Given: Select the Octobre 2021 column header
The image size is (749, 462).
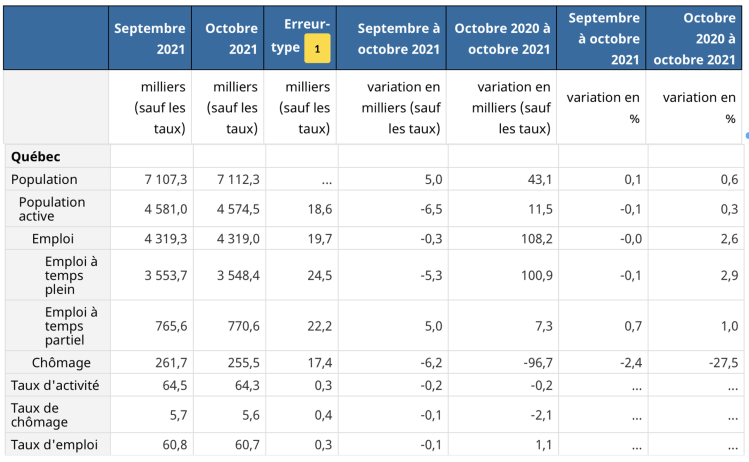Looking at the screenshot, I should click(x=231, y=38).
